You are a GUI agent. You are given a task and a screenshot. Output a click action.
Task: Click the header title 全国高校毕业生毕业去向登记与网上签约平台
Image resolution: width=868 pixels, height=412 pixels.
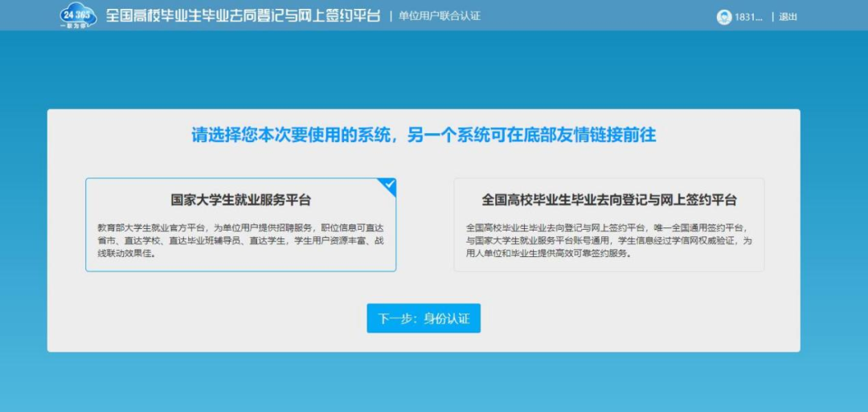(x=244, y=15)
